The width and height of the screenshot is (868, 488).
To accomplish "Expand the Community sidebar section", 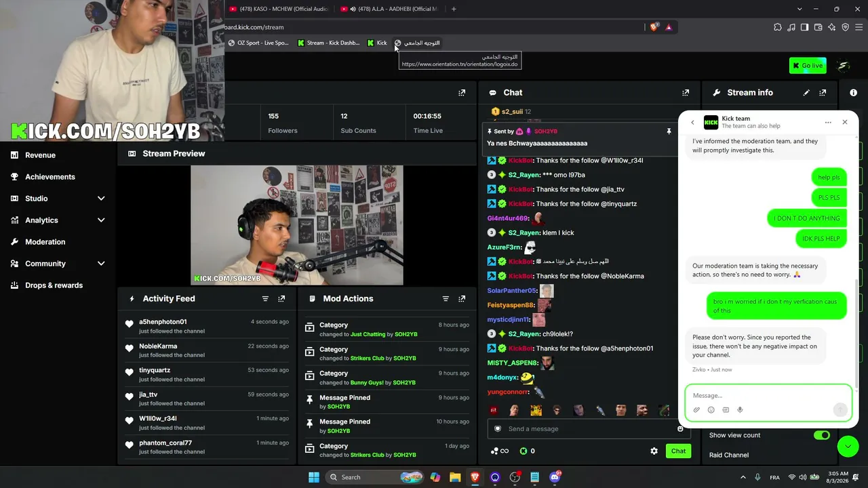I will (101, 264).
